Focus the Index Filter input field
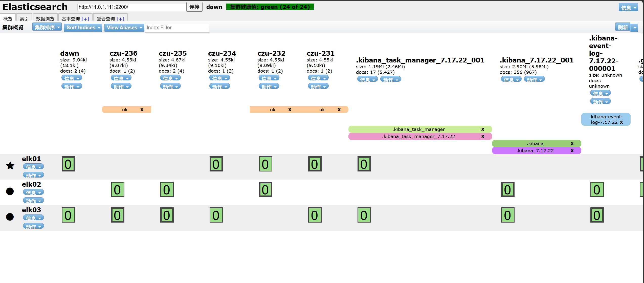 pyautogui.click(x=177, y=28)
